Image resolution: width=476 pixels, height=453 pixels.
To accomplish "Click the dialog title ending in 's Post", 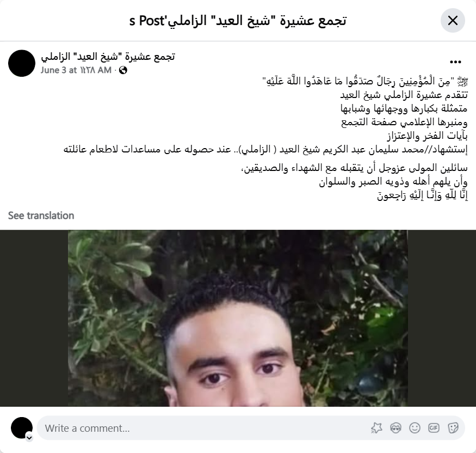I will 238,21.
